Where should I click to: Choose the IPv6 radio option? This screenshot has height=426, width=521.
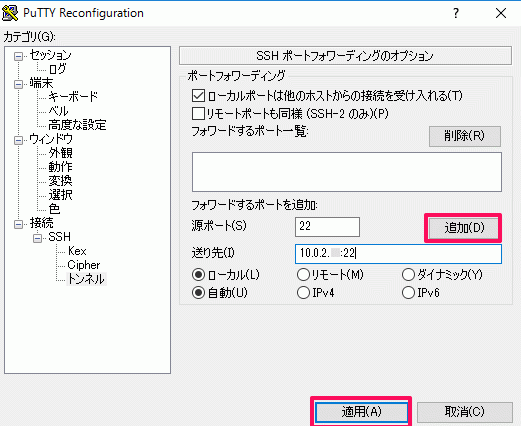click(408, 293)
